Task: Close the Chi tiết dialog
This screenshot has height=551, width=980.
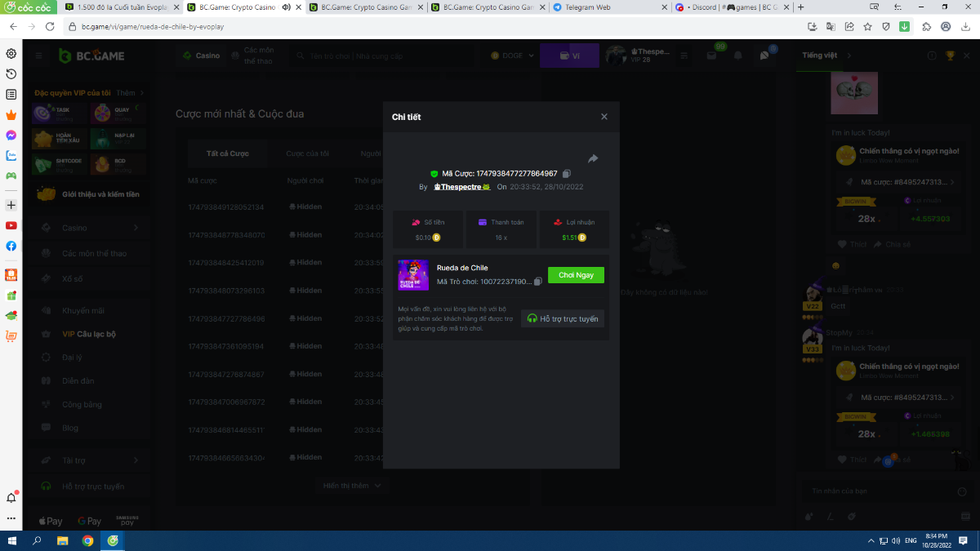Action: pyautogui.click(x=604, y=117)
